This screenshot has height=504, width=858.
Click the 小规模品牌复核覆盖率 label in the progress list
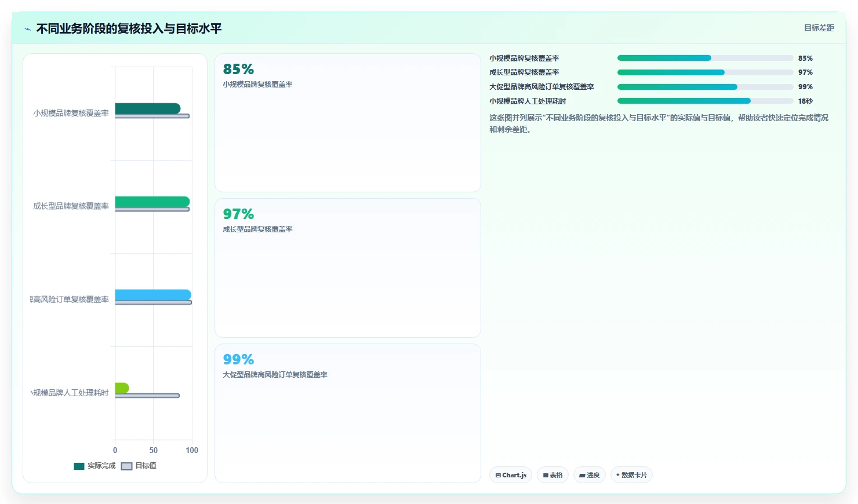click(524, 59)
